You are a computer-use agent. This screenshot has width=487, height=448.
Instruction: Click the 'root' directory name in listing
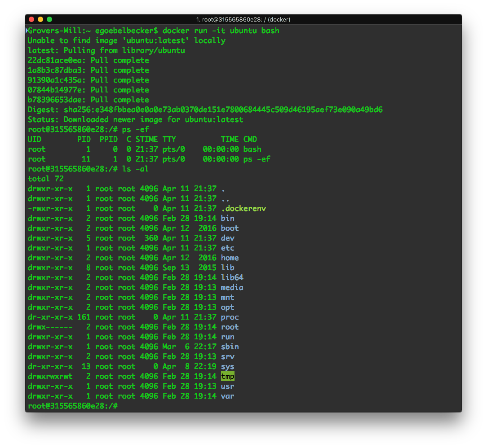[x=230, y=327]
